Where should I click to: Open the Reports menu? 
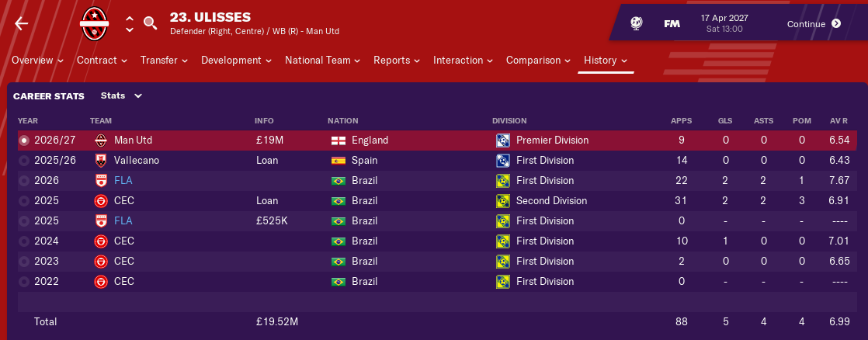coord(396,61)
